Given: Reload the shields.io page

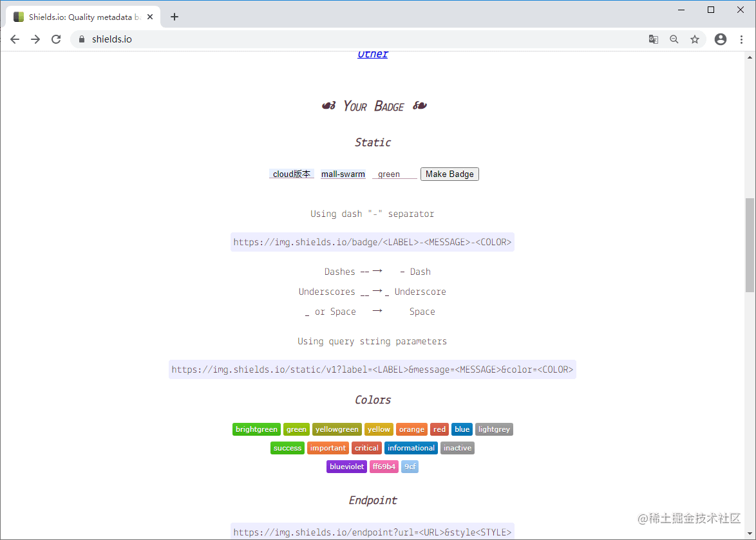Looking at the screenshot, I should pyautogui.click(x=56, y=39).
